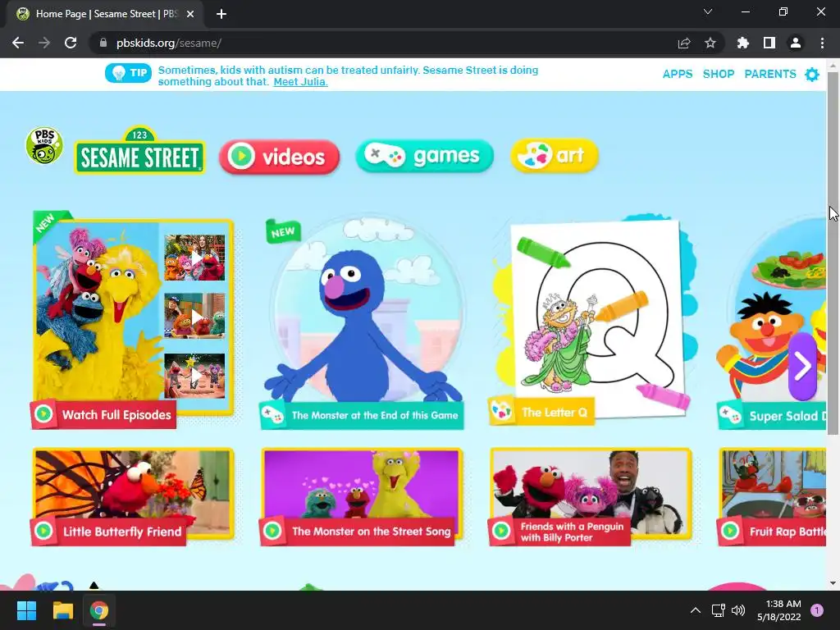View site information lock icon
Image resolution: width=840 pixels, height=630 pixels.
pyautogui.click(x=103, y=43)
